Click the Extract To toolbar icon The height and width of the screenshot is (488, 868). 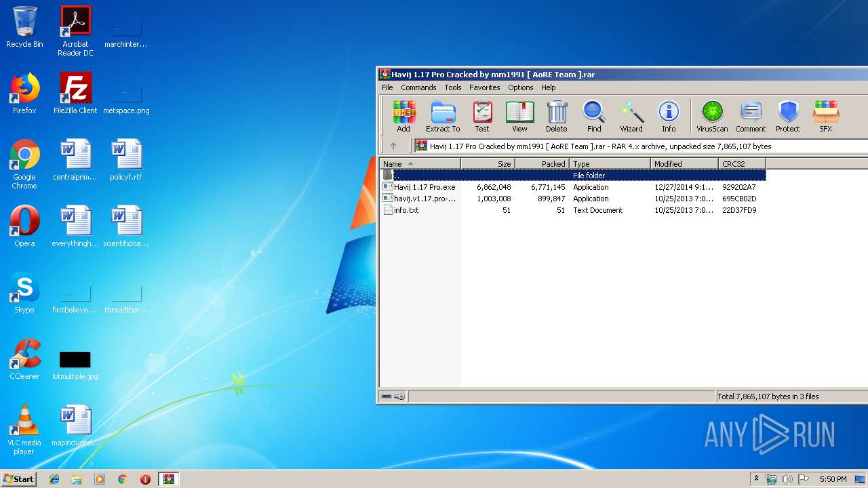443,116
